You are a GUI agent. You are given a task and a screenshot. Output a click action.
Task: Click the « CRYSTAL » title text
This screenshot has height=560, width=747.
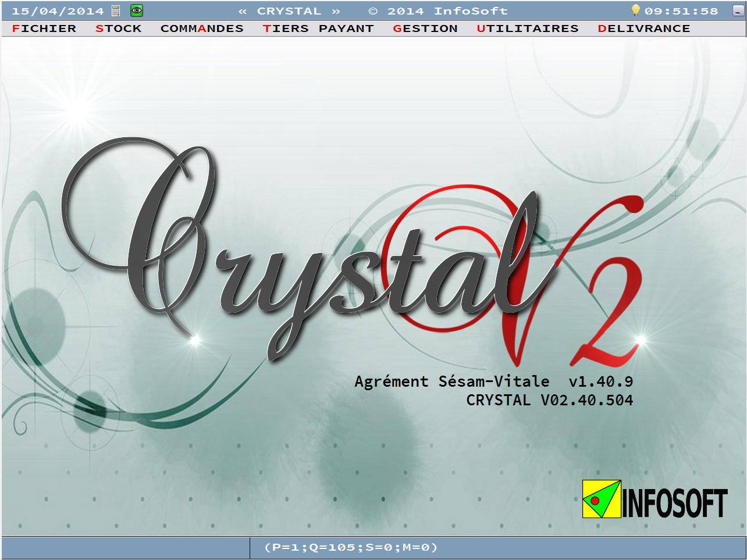point(289,11)
